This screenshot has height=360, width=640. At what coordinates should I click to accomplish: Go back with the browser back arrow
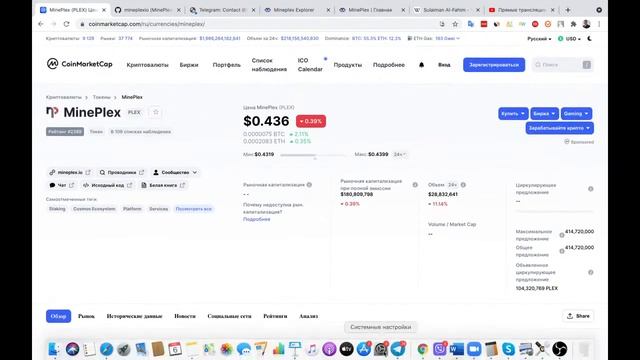[x=41, y=24]
